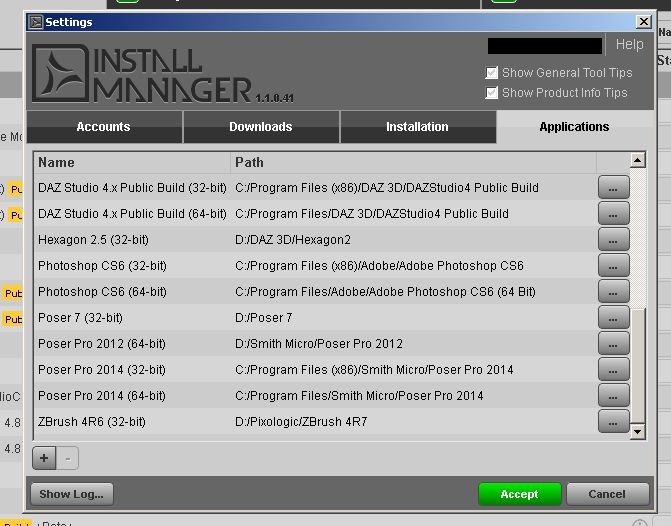Browse path for DAZ Studio 4.x Public Build (64-bit)

pos(614,214)
